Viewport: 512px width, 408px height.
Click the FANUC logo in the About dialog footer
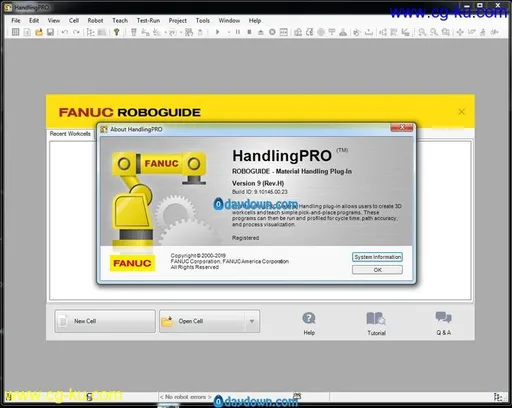tap(132, 263)
